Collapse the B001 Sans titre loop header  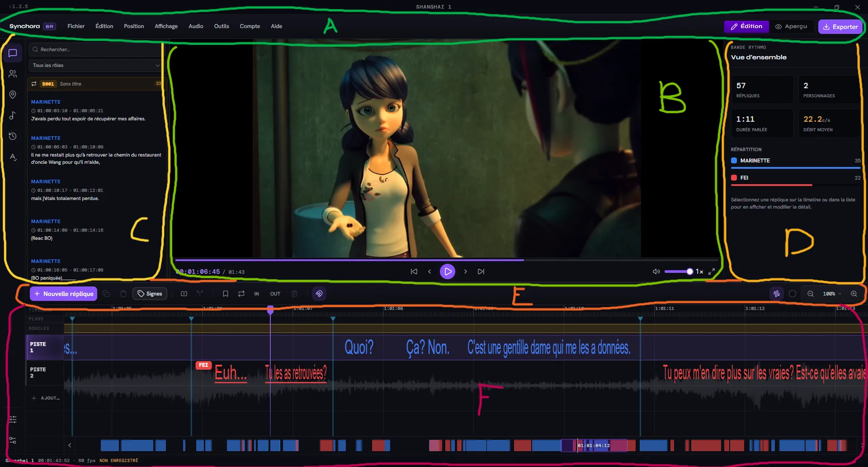pyautogui.click(x=96, y=84)
